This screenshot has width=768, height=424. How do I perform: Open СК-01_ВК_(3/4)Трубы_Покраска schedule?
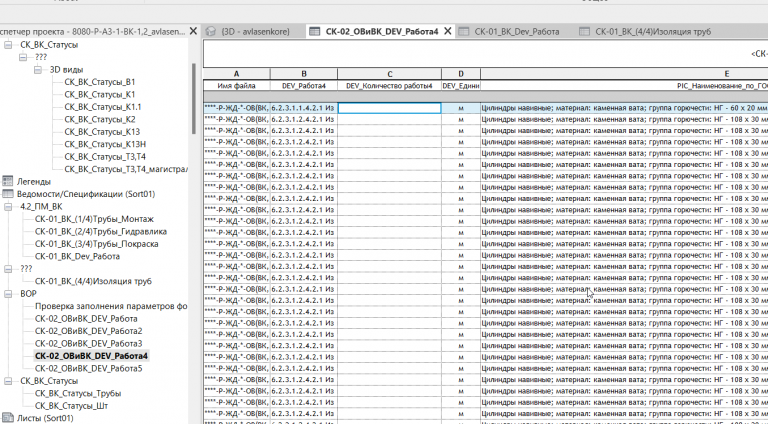click(96, 244)
